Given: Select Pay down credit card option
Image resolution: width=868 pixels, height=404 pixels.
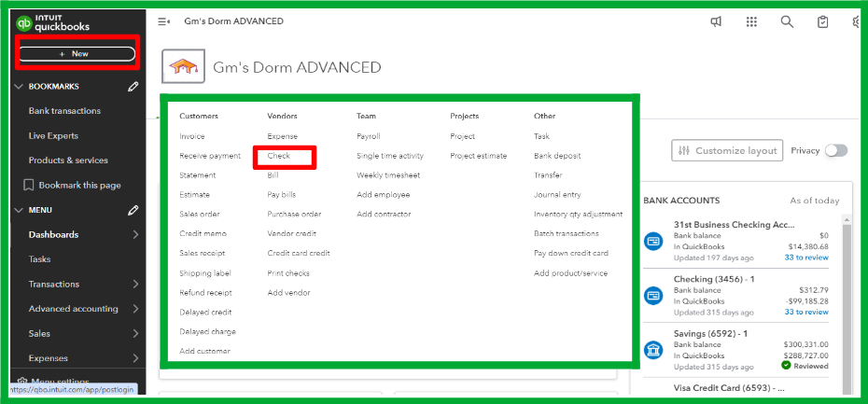Looking at the screenshot, I should [570, 253].
